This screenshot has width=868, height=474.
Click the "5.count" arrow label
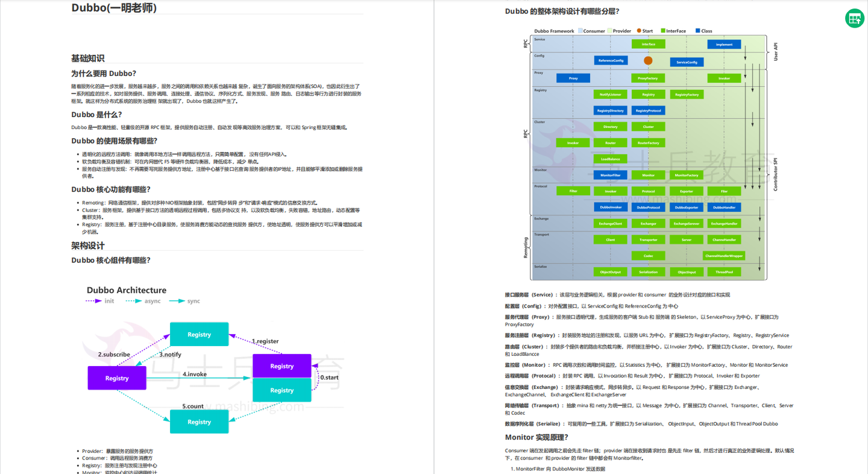click(193, 406)
